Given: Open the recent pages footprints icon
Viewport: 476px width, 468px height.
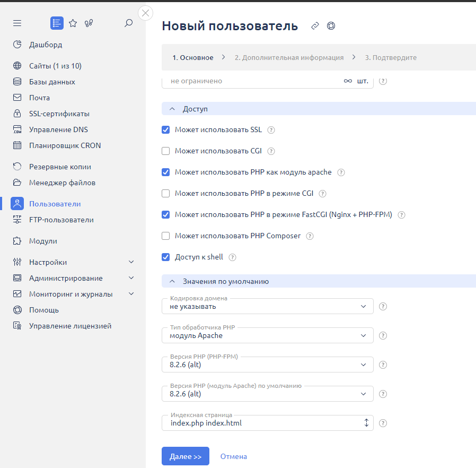Looking at the screenshot, I should [x=89, y=23].
